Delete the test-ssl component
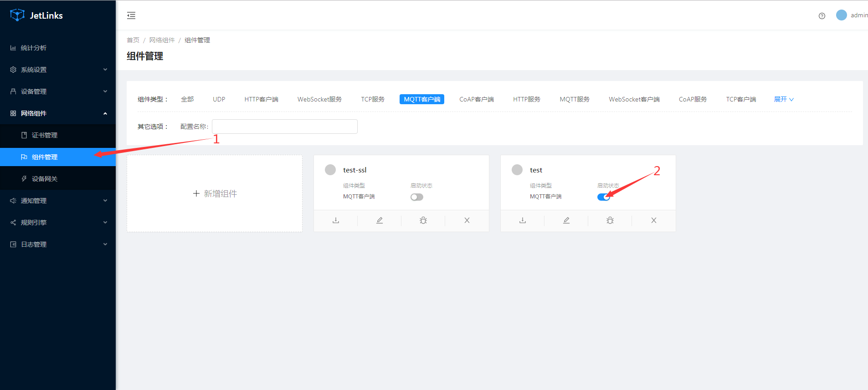Image resolution: width=868 pixels, height=390 pixels. coord(467,221)
